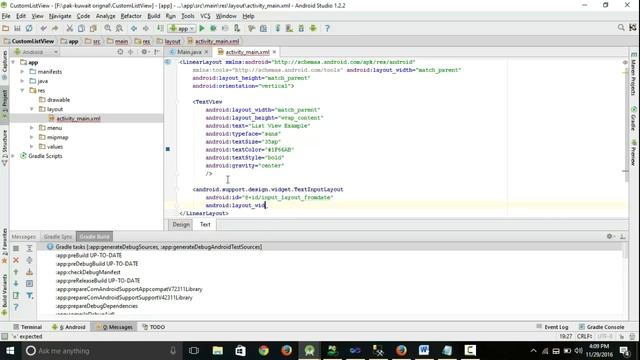Open the VCS menu
Image resolution: width=640 pixels, height=360 pixels.
click(x=205, y=16)
